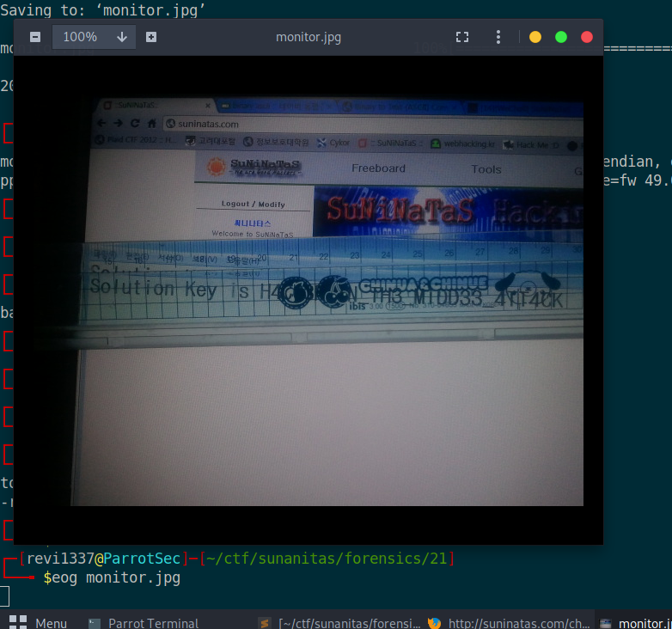Click 'eog monitor.jpg' command in terminal
Viewport: 672px width, 629px height.
118,577
